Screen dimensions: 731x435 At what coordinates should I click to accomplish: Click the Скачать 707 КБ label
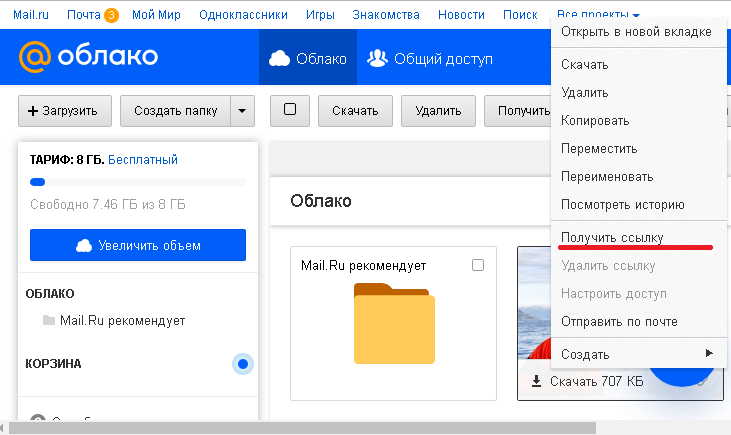pos(597,381)
